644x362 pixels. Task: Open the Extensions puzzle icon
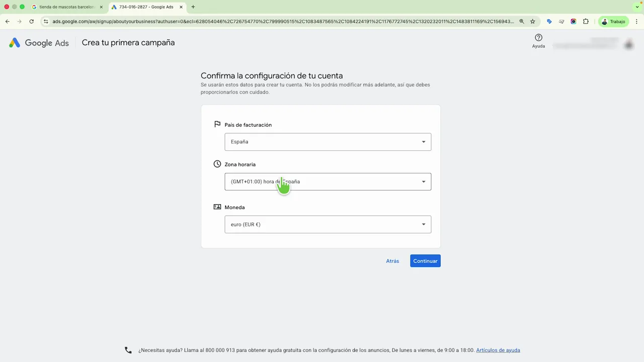tap(586, 22)
